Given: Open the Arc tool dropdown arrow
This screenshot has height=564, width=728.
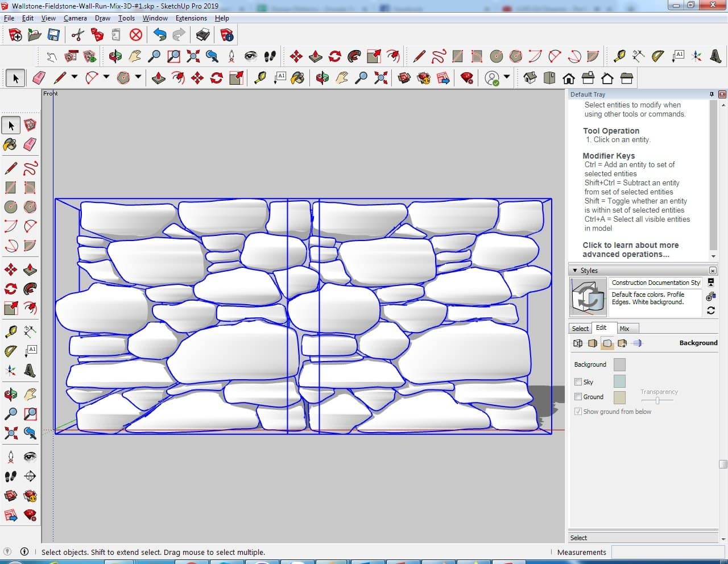Looking at the screenshot, I should click(106, 77).
